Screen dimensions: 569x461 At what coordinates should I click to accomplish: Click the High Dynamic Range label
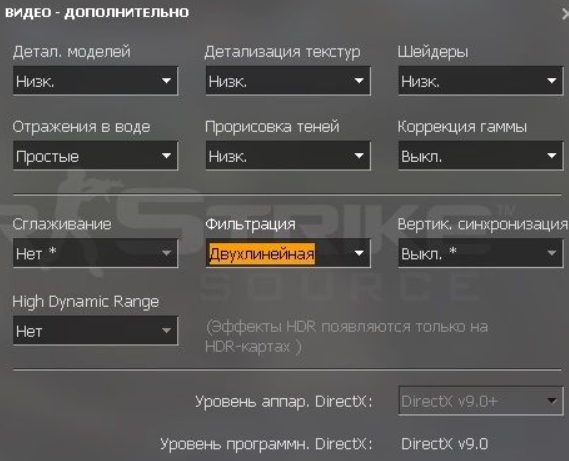point(86,302)
